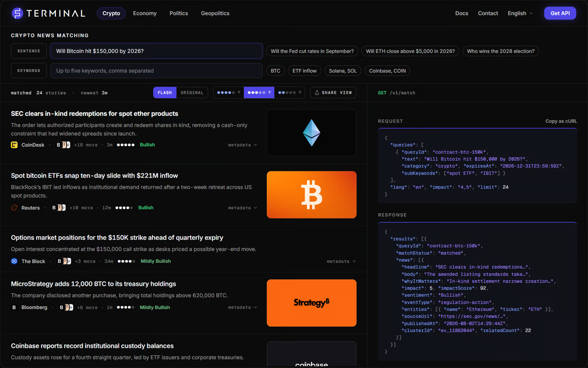Copy the request as cURL
Screen dimensions: 588x368
click(x=561, y=121)
